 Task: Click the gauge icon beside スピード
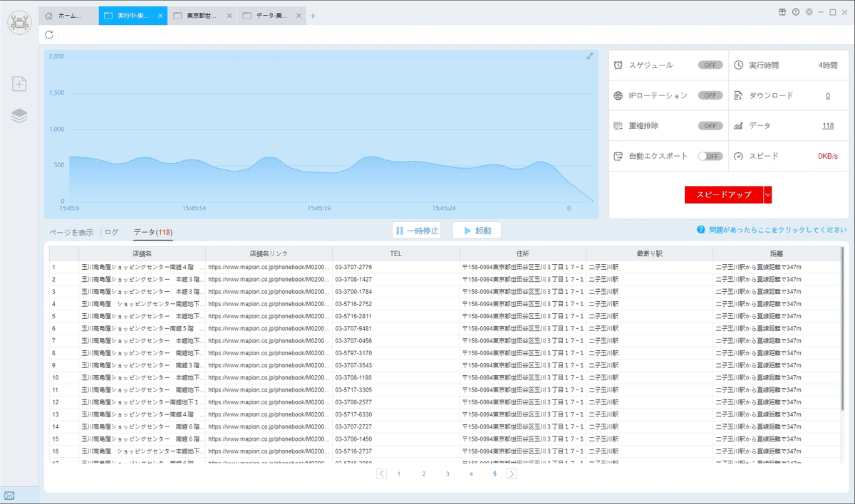738,156
